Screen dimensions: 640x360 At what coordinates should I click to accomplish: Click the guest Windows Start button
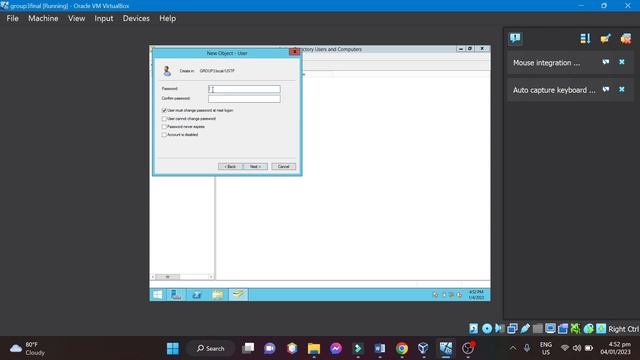pyautogui.click(x=158, y=294)
